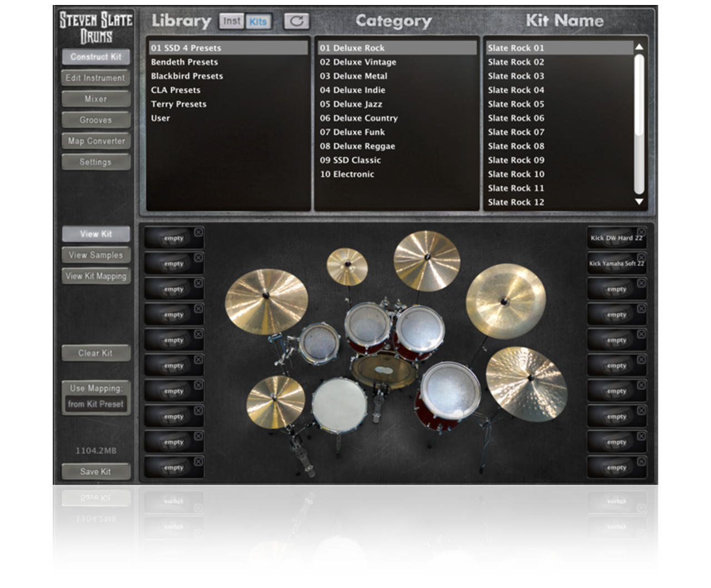This screenshot has height=588, width=711.
Task: Click the library refresh icon
Action: click(x=297, y=21)
